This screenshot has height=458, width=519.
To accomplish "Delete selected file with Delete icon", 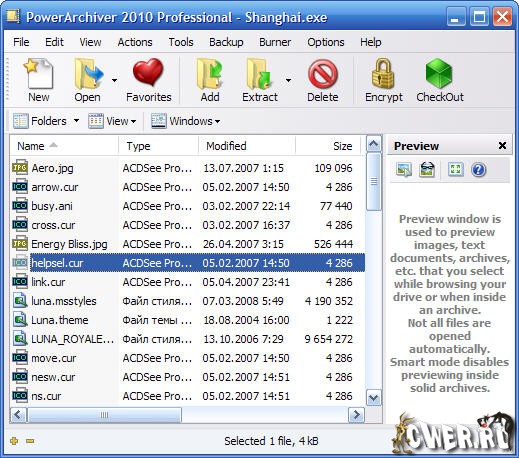I will pos(323,74).
